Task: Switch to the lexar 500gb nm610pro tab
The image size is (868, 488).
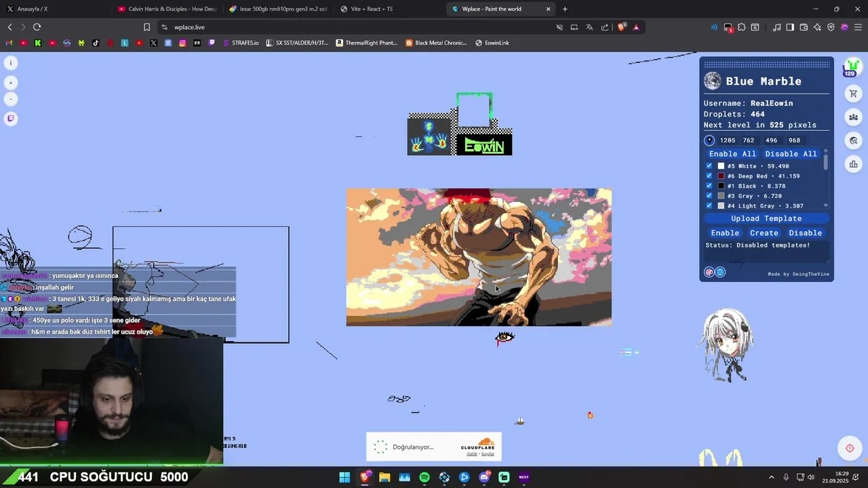Action: point(279,9)
